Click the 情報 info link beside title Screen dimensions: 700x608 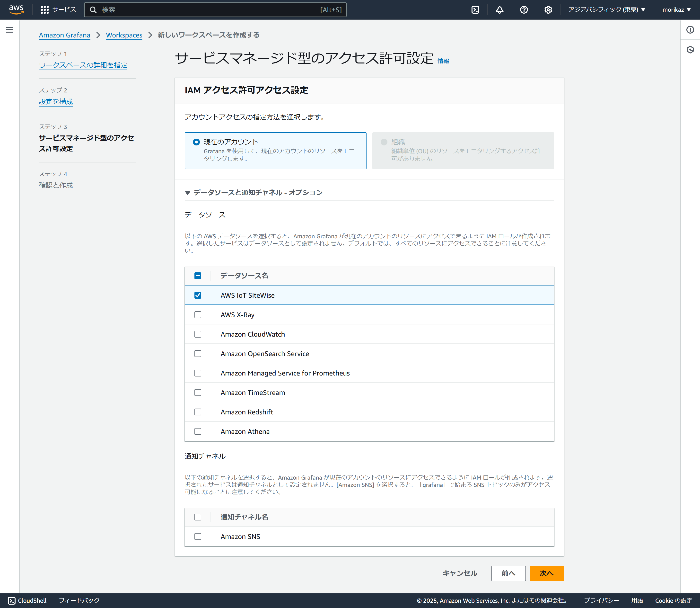coord(443,61)
